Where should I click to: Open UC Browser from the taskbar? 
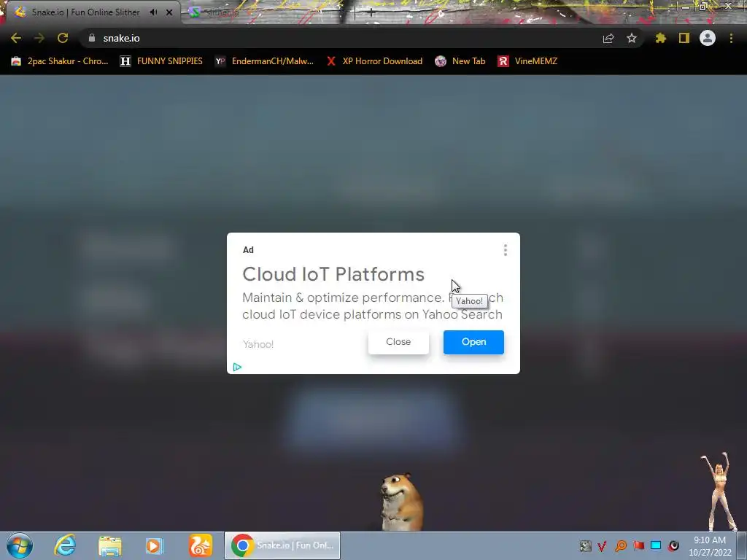pyautogui.click(x=200, y=545)
